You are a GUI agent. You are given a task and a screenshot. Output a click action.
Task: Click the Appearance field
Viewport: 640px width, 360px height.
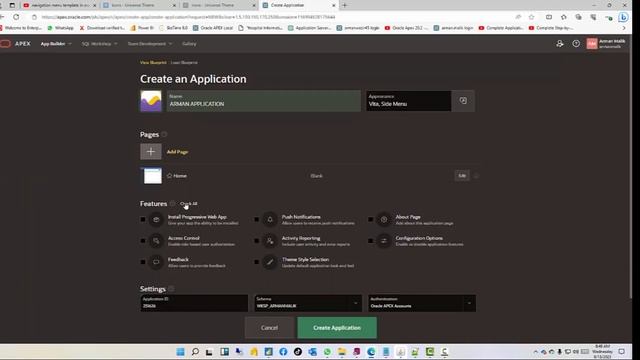(409, 101)
